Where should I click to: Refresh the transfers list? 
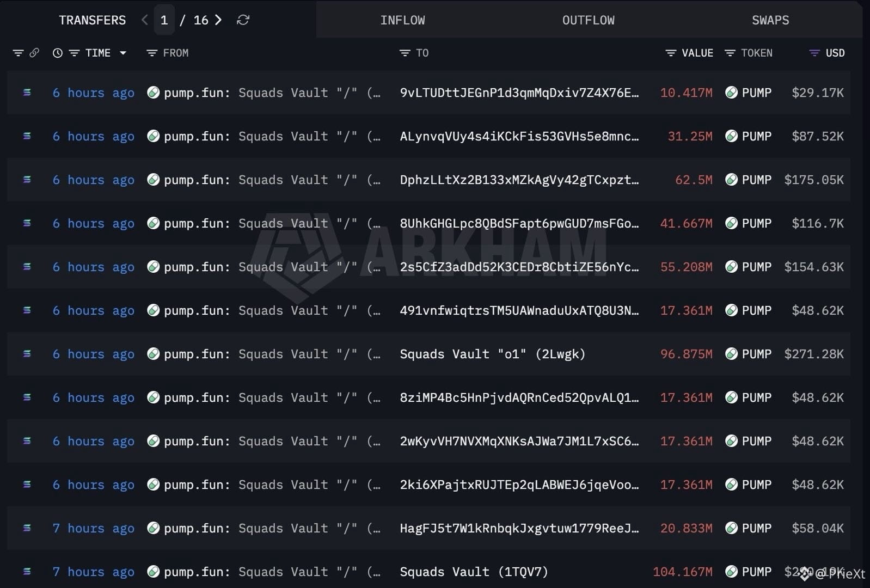[x=243, y=20]
